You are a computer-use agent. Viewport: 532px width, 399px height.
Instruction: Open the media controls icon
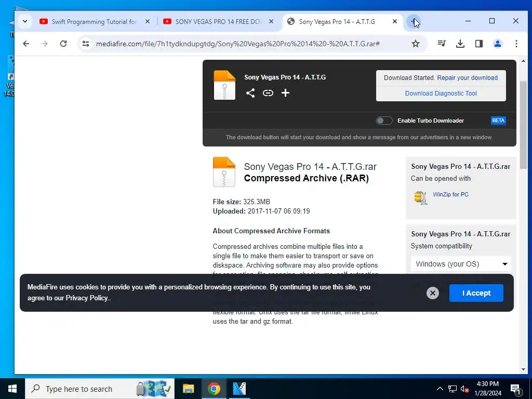442,44
